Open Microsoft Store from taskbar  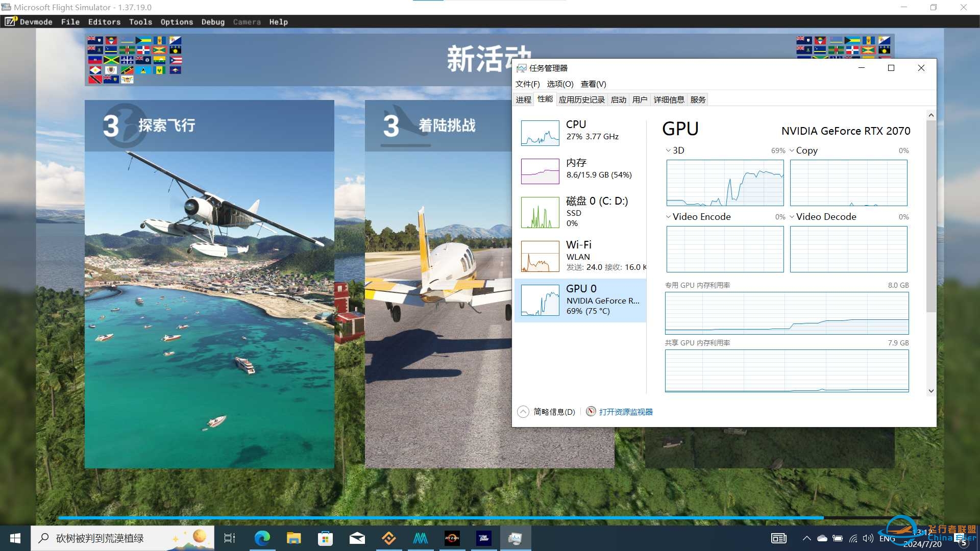click(325, 538)
